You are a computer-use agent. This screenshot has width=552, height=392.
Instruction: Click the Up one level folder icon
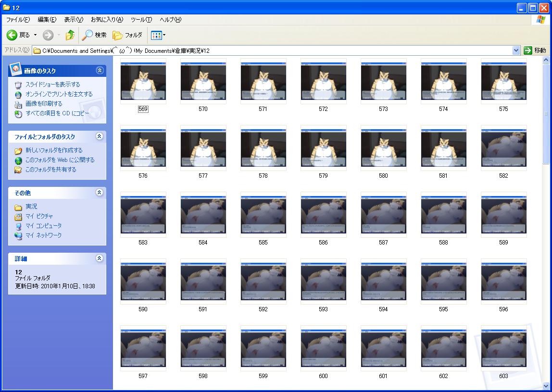[x=70, y=35]
